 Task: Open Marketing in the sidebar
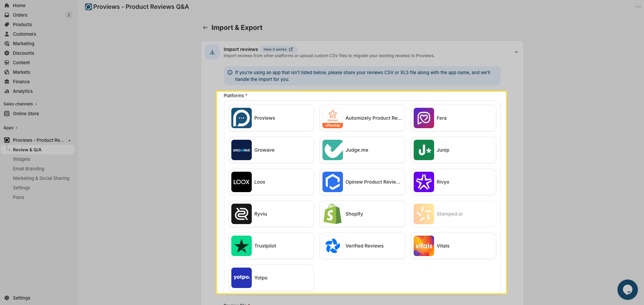[x=23, y=44]
